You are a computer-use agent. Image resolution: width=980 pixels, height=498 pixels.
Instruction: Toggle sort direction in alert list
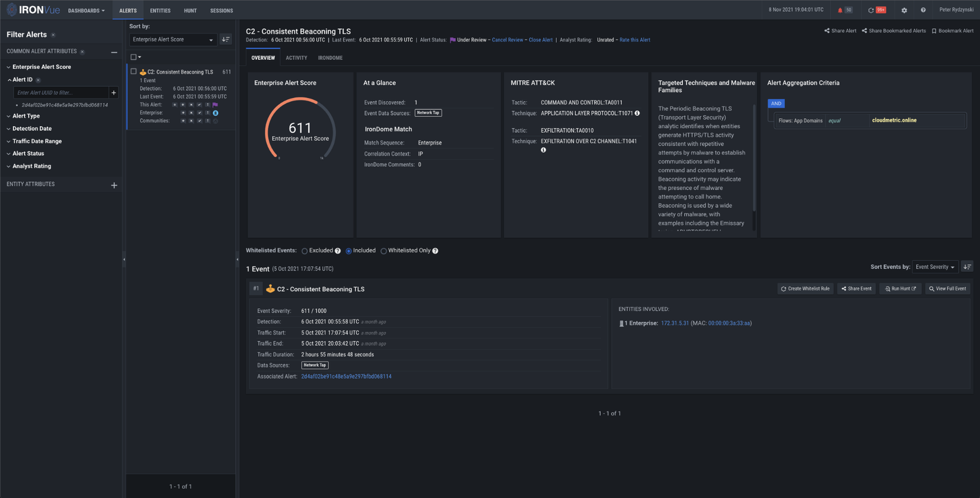pos(226,39)
